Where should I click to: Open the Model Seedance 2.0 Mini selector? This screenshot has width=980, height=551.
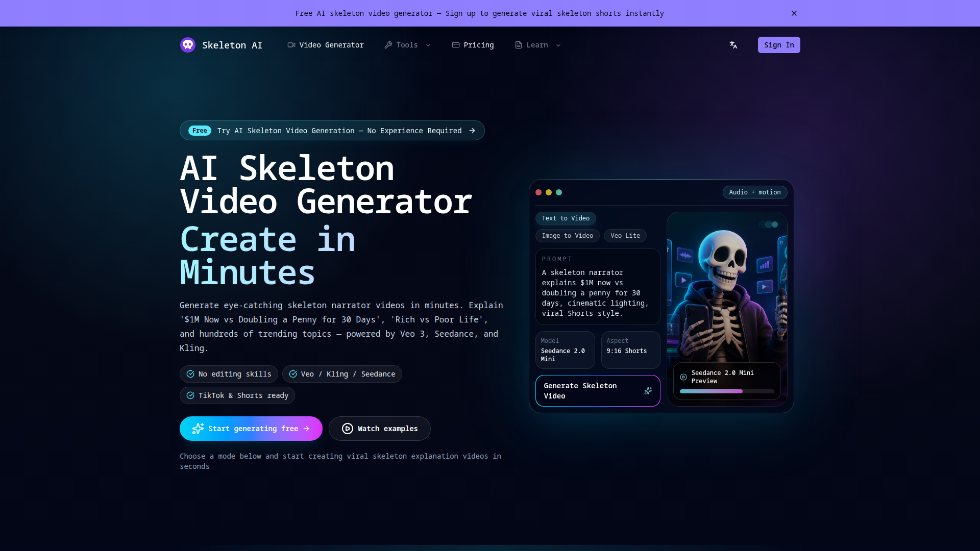565,350
